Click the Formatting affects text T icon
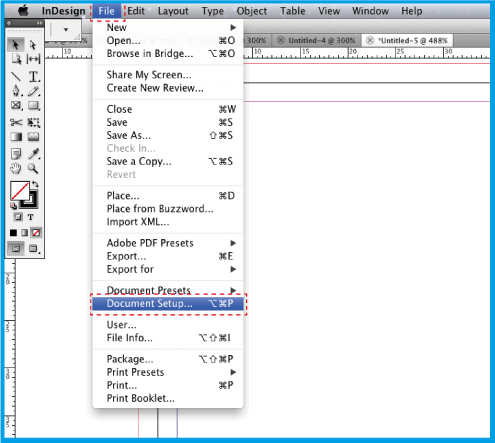The height and width of the screenshot is (443, 495). (31, 217)
